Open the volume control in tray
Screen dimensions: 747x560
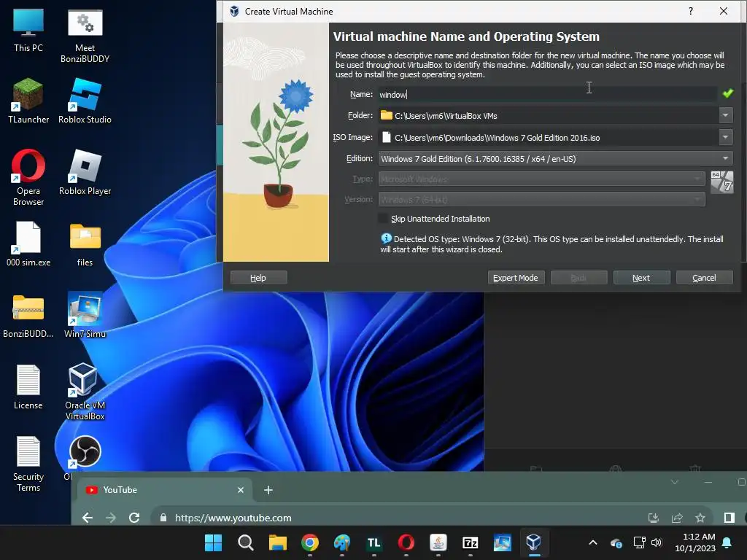[x=657, y=542]
